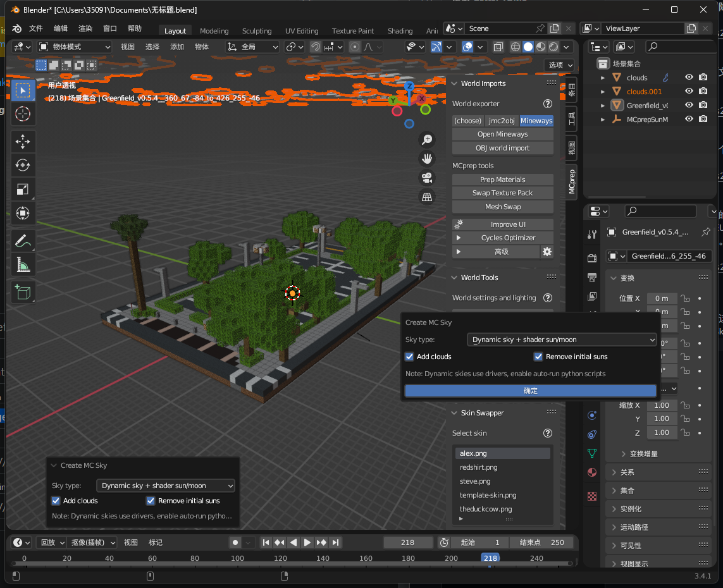The height and width of the screenshot is (588, 723).
Task: Activate the Scale tool
Action: [23, 190]
